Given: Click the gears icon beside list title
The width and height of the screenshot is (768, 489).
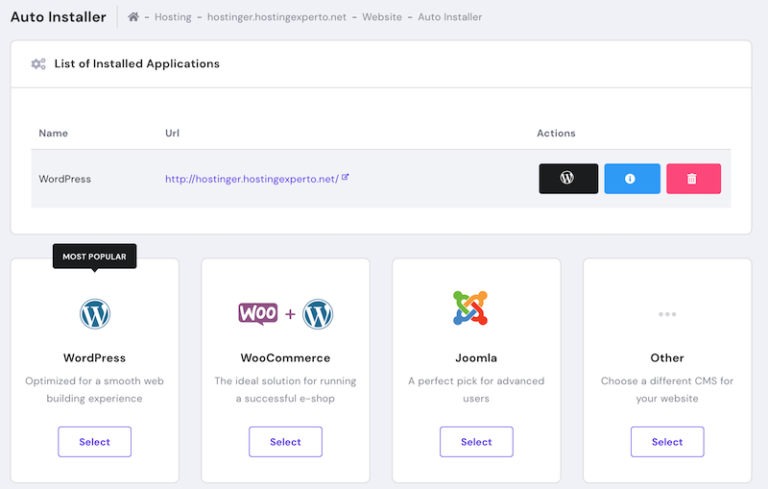Looking at the screenshot, I should 38,64.
